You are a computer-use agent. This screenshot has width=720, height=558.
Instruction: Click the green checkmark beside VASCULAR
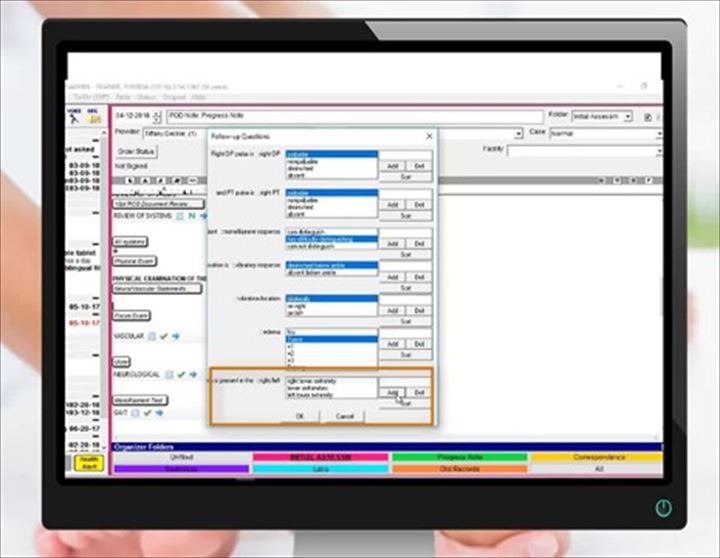click(162, 337)
